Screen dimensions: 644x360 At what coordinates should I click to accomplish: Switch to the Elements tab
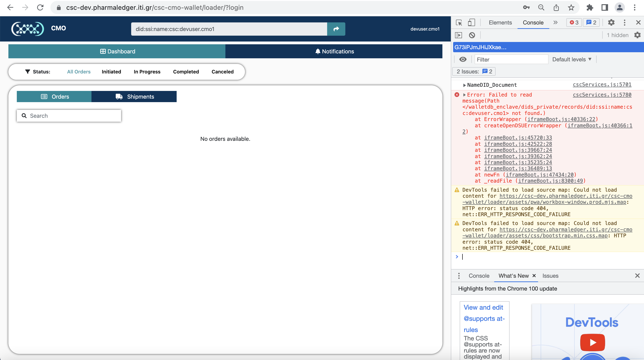point(500,22)
